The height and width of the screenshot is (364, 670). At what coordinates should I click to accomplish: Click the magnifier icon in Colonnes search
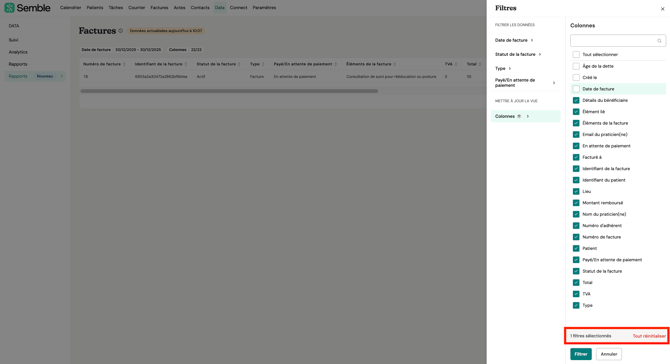[x=659, y=41]
